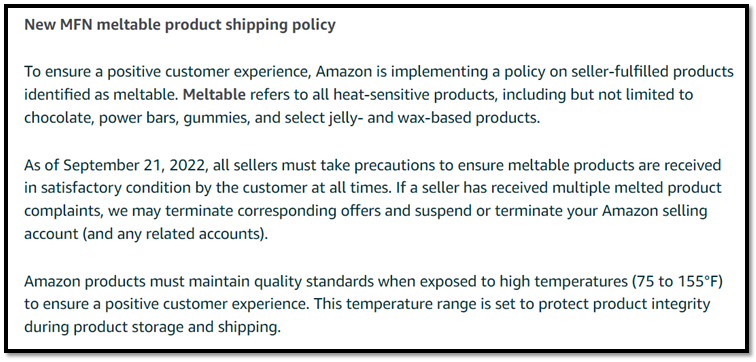Click the text 'Amazon selling'
Image resolution: width=756 pixels, height=362 pixels.
click(654, 211)
